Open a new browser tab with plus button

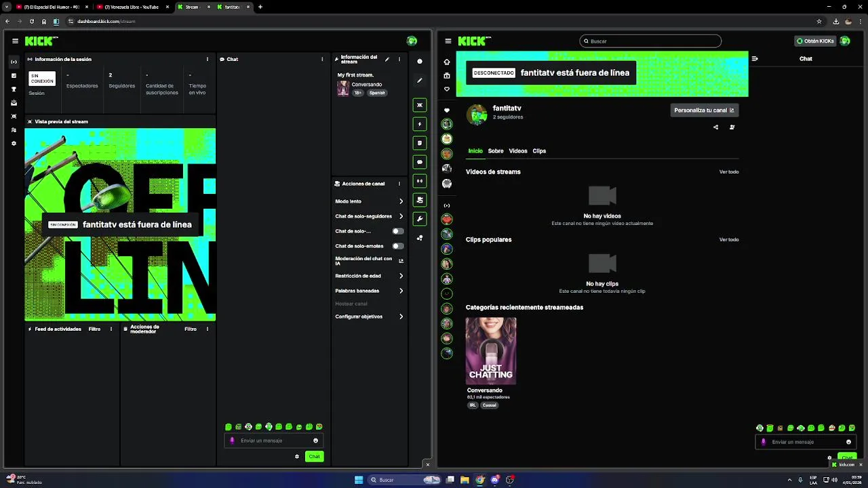click(x=260, y=7)
